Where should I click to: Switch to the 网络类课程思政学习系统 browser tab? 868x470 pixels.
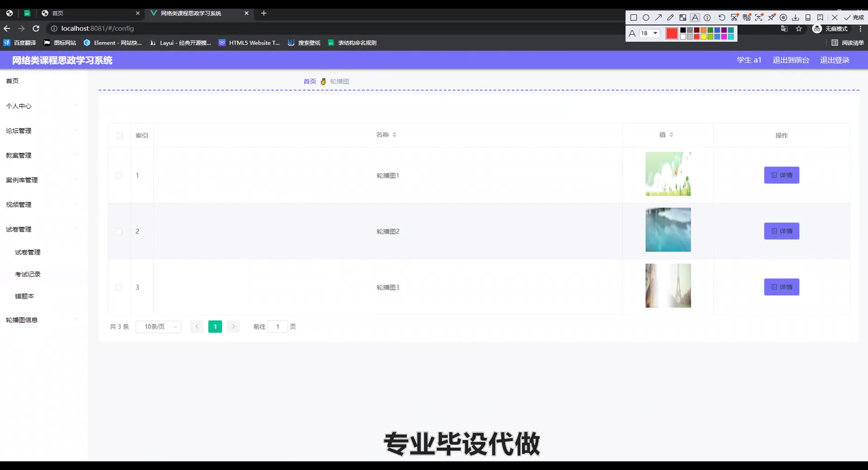point(199,13)
